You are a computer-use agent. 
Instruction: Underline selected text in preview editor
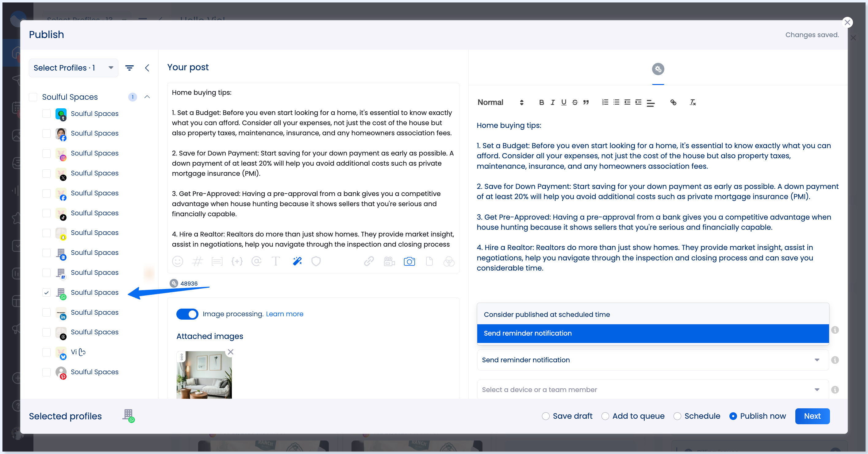tap(564, 102)
